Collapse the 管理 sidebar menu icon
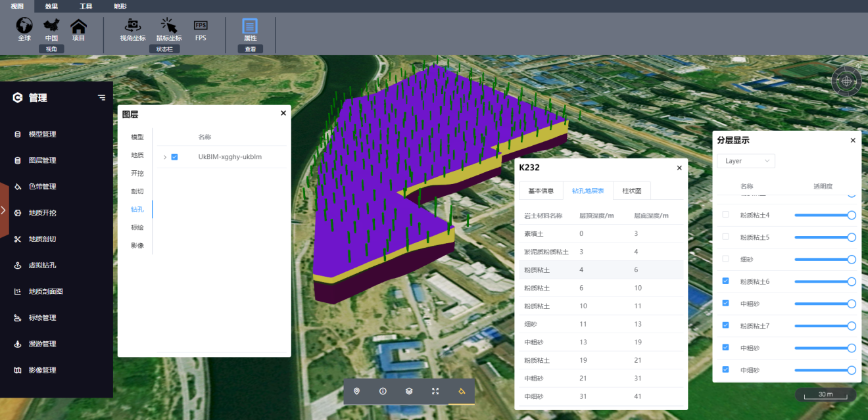This screenshot has height=420, width=868. (101, 97)
